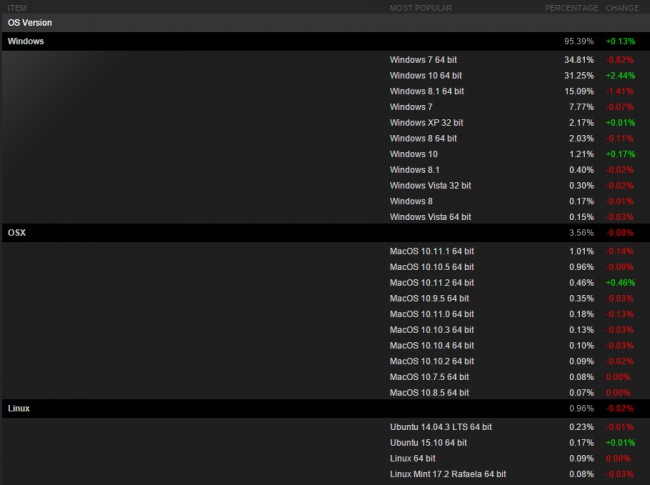
Task: Select the MacOS 10.11.0 64 bit entry
Action: pyautogui.click(x=432, y=314)
